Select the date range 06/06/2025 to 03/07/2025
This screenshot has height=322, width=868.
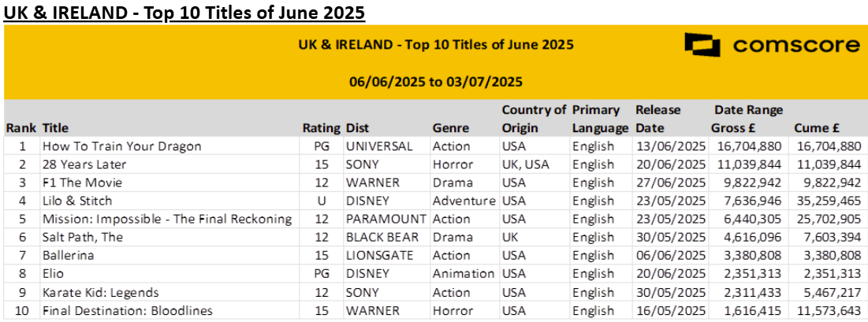point(436,81)
